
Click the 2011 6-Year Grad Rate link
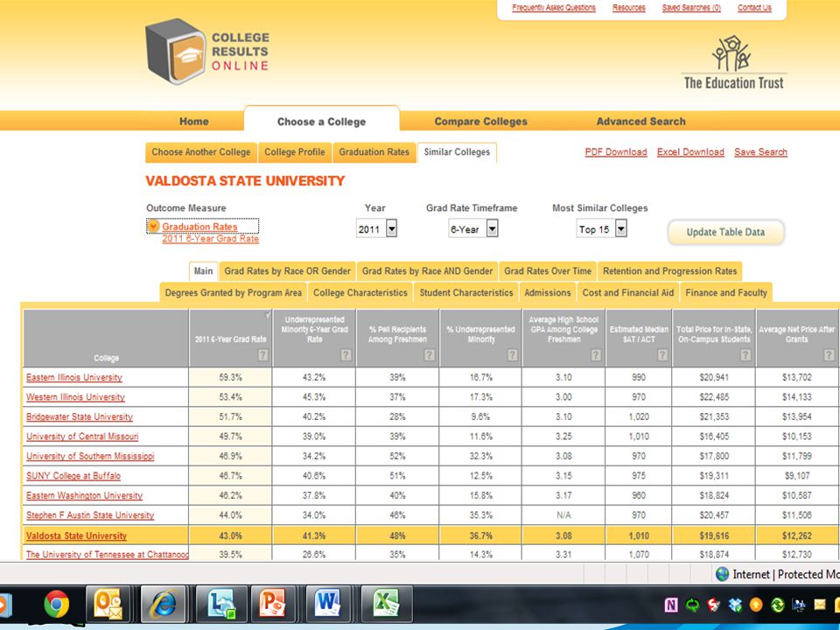[211, 239]
